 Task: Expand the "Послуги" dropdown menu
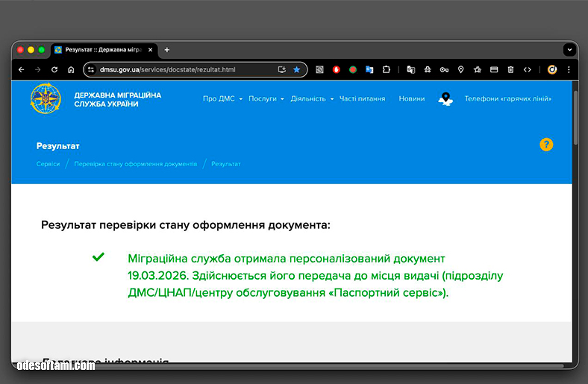[265, 98]
